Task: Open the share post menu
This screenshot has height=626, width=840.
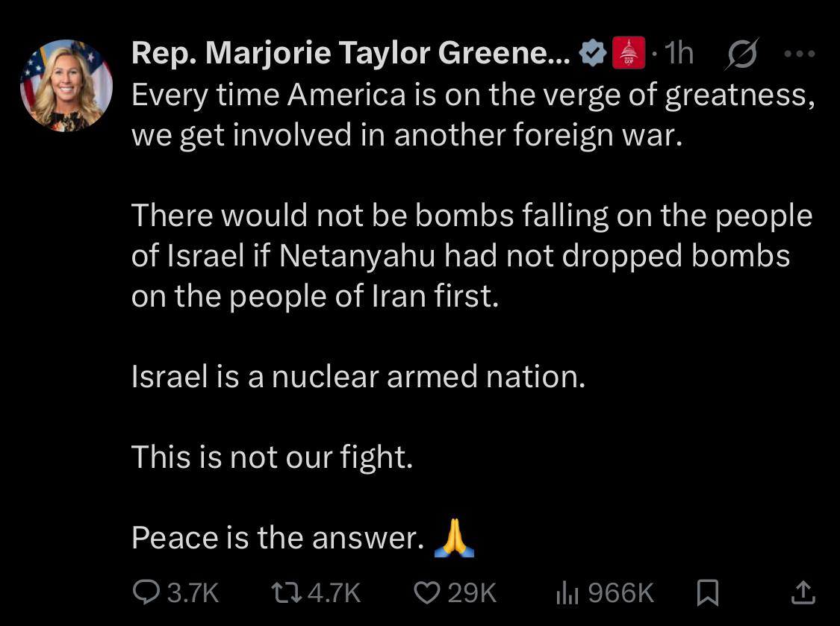Action: point(802,592)
